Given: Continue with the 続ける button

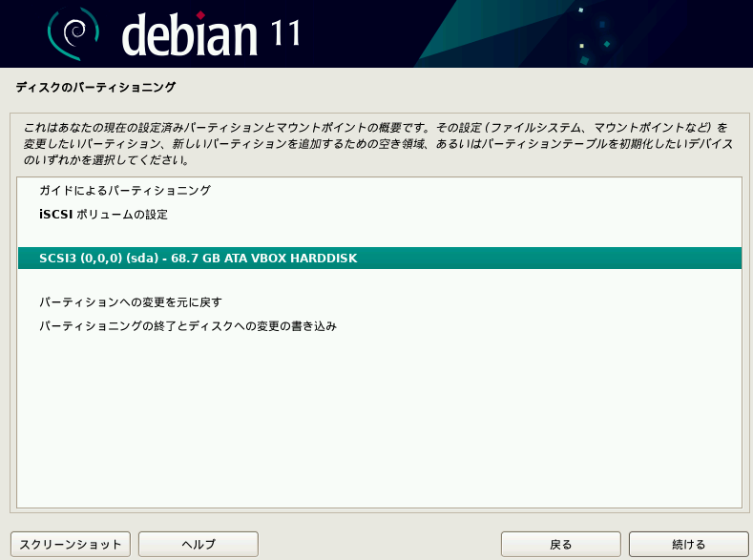Looking at the screenshot, I should point(689,544).
